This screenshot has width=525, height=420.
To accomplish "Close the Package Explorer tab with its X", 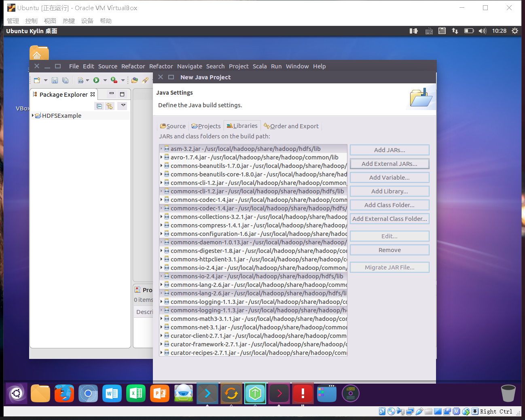I will tap(93, 94).
